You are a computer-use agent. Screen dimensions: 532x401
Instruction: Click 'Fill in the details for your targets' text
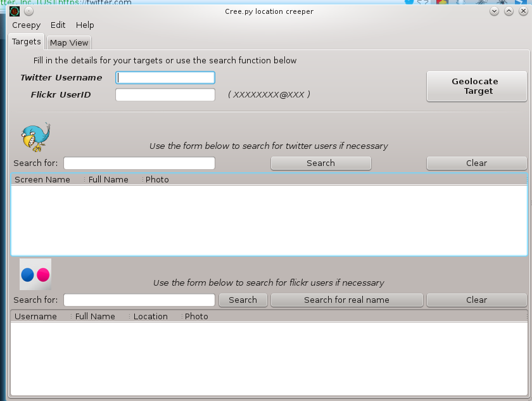coord(165,60)
